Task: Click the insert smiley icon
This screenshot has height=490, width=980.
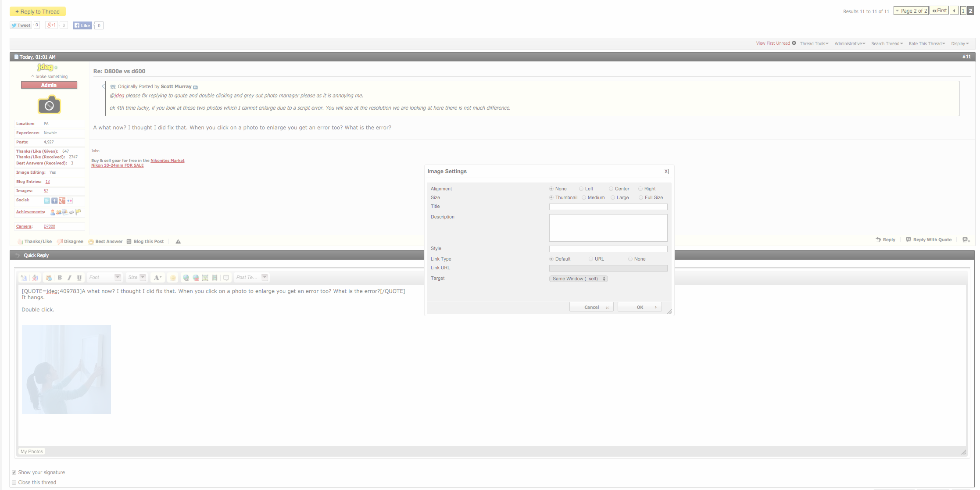Action: tap(173, 278)
